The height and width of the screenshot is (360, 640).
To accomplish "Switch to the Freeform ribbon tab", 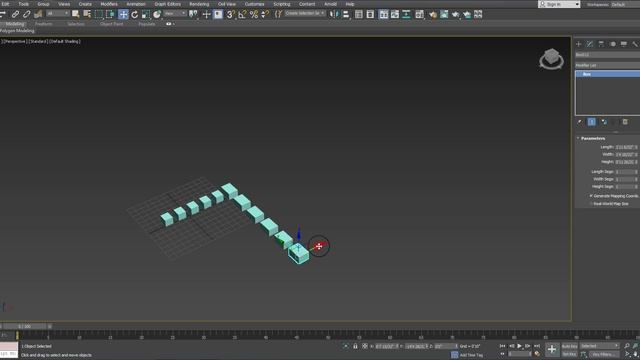I will pos(44,24).
